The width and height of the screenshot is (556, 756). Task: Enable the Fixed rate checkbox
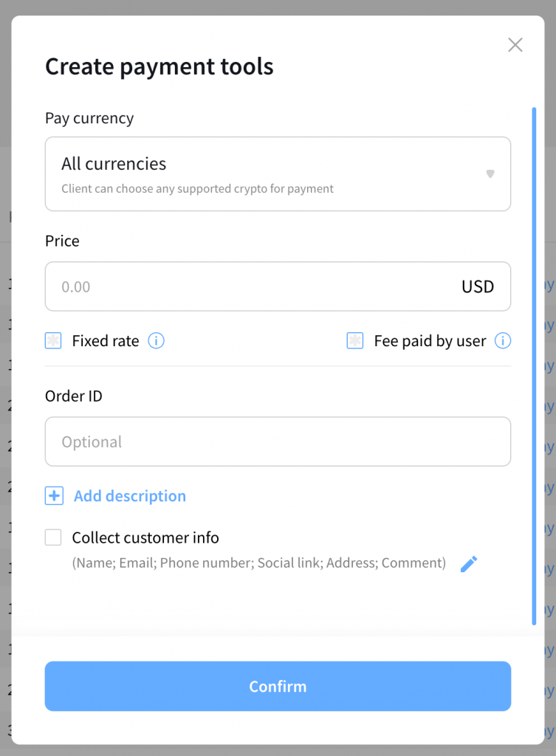click(53, 340)
